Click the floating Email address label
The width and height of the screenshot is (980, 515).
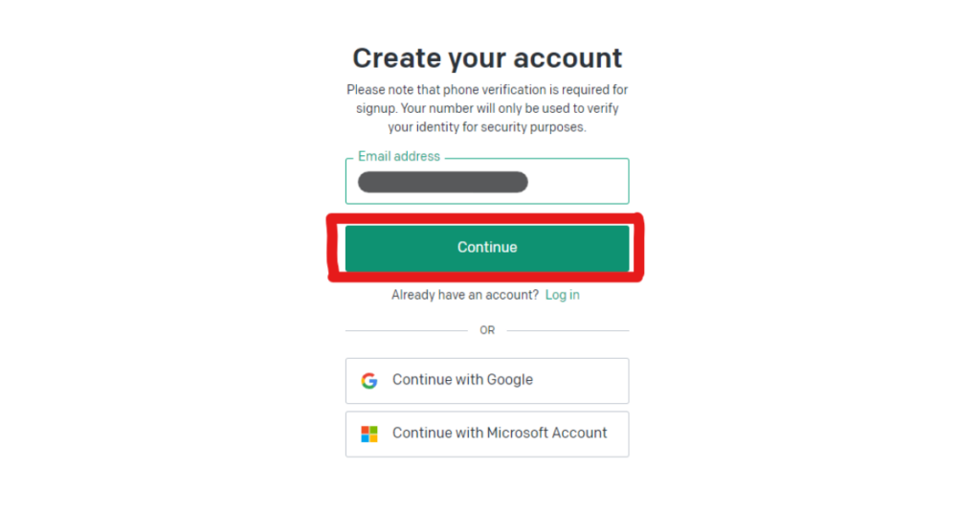(x=399, y=156)
